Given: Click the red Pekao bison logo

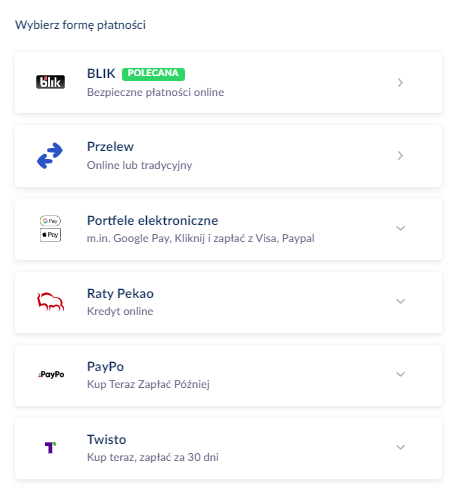Looking at the screenshot, I should click(x=50, y=302).
